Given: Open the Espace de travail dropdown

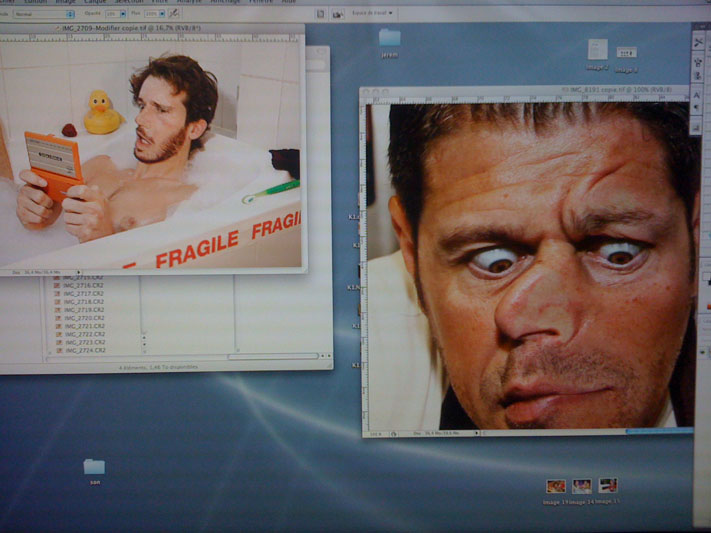Looking at the screenshot, I should (x=372, y=13).
